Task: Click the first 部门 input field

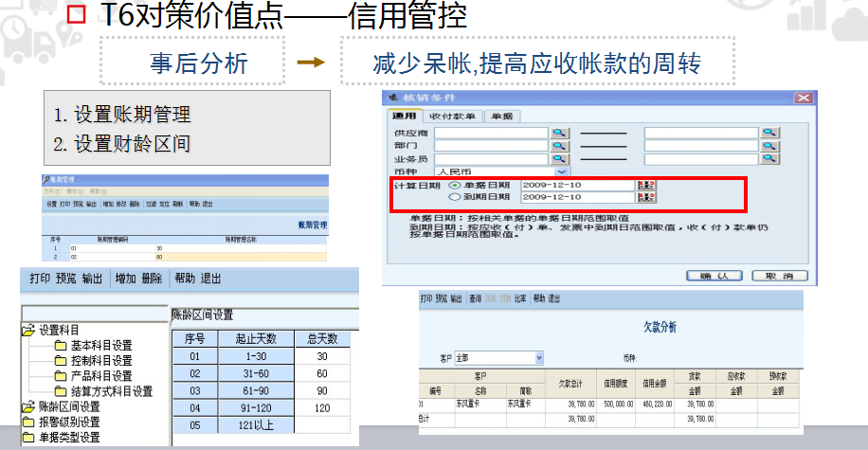Action: point(491,146)
